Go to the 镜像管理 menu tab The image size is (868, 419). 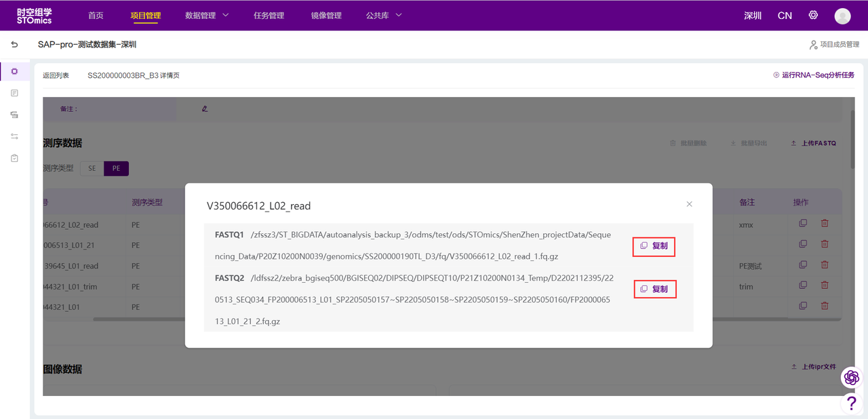click(326, 16)
